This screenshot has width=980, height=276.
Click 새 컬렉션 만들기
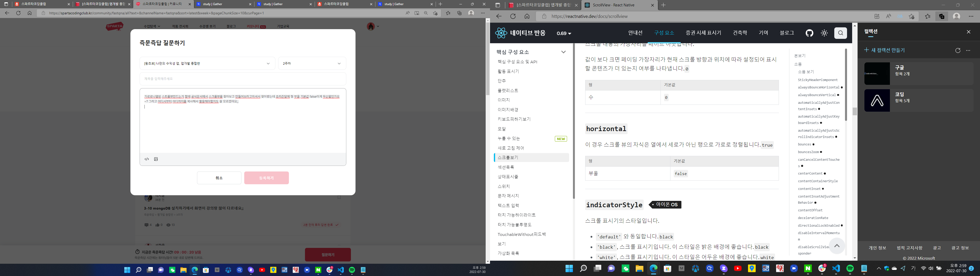click(885, 50)
